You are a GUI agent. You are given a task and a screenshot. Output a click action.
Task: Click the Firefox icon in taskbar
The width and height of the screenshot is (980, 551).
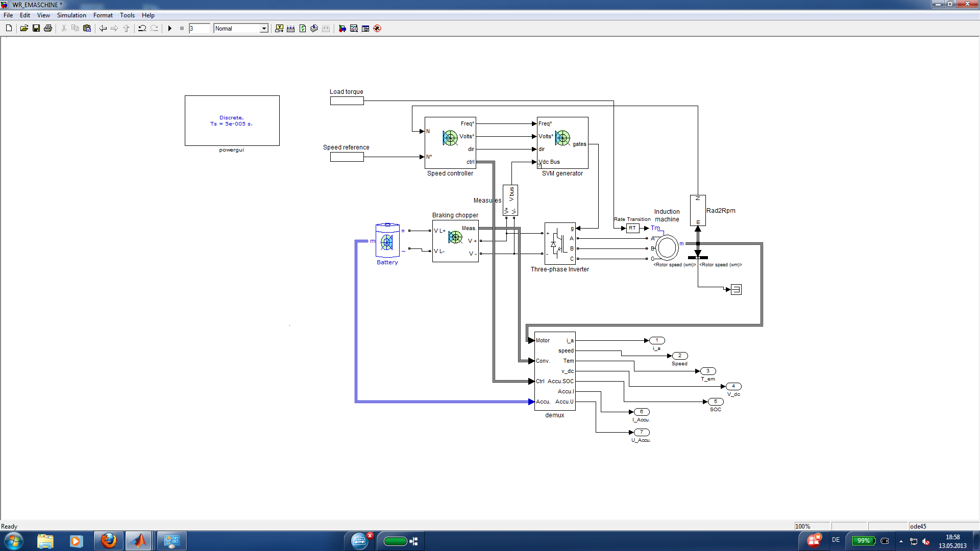pos(108,541)
